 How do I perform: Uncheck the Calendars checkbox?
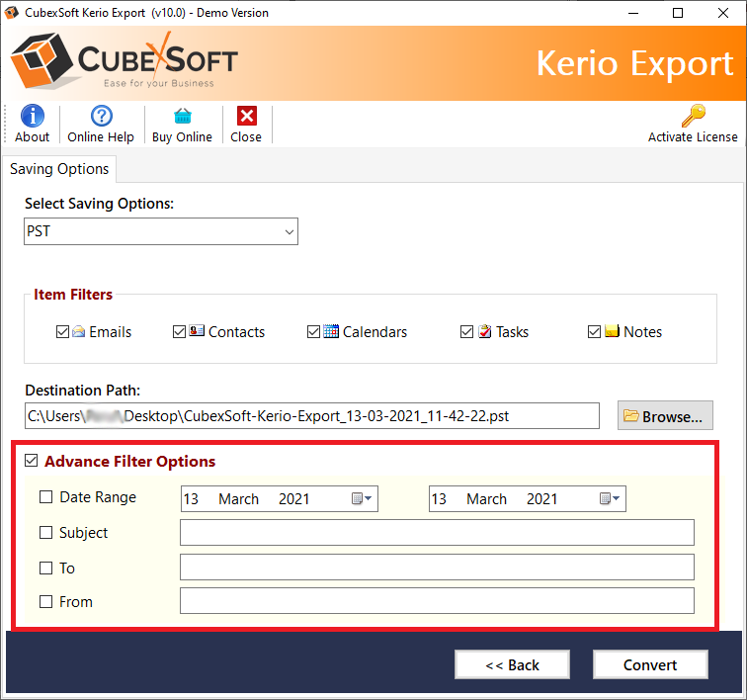tap(313, 332)
